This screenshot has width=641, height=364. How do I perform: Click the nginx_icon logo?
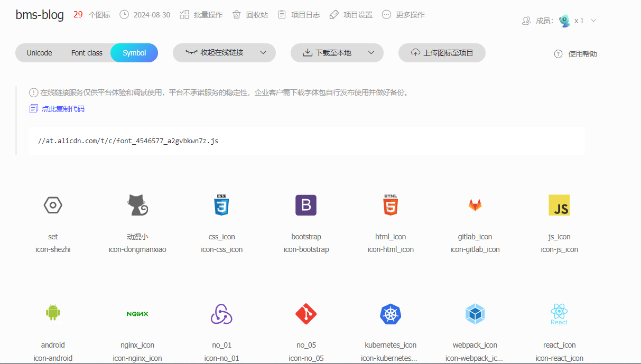137,314
